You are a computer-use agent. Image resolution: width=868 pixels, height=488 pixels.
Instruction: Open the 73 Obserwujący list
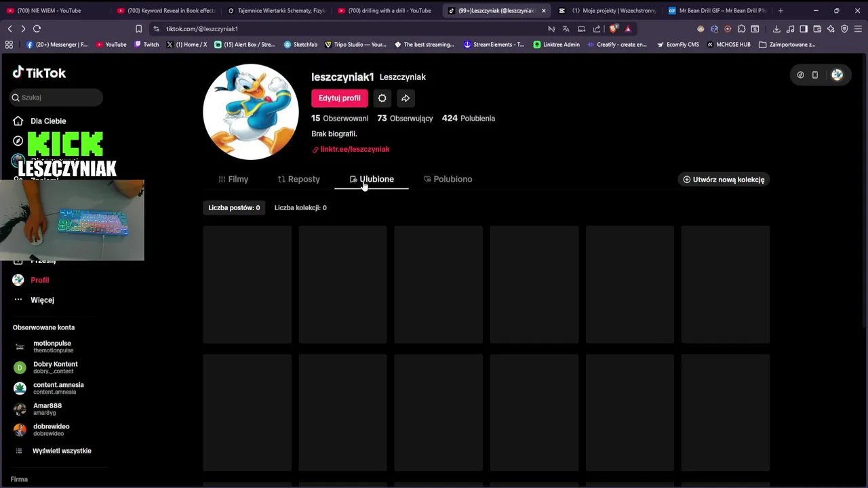pos(405,118)
